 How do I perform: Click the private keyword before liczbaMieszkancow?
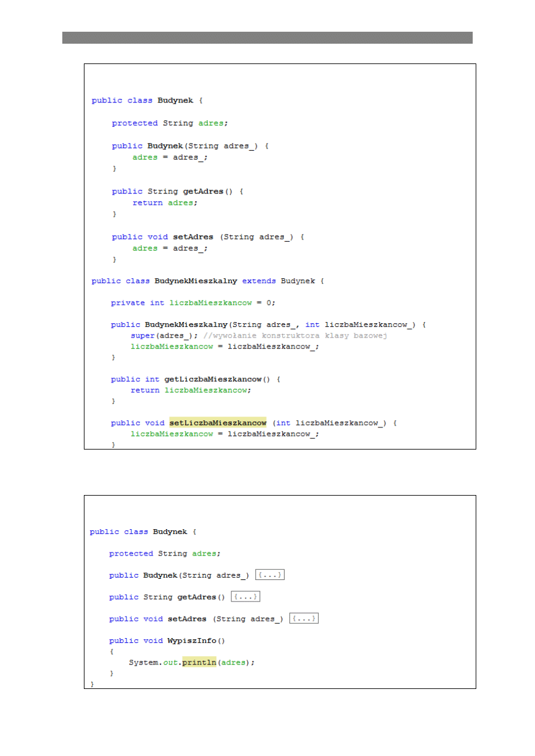[127, 303]
